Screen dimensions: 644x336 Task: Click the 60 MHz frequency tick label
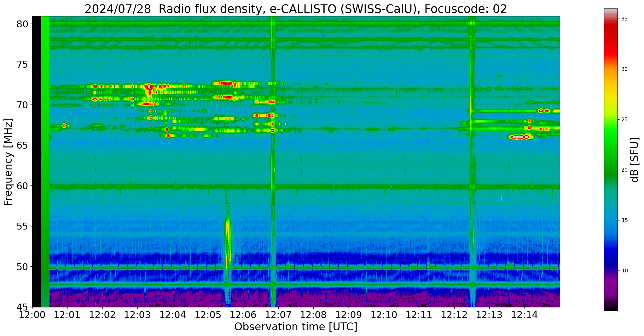22,186
